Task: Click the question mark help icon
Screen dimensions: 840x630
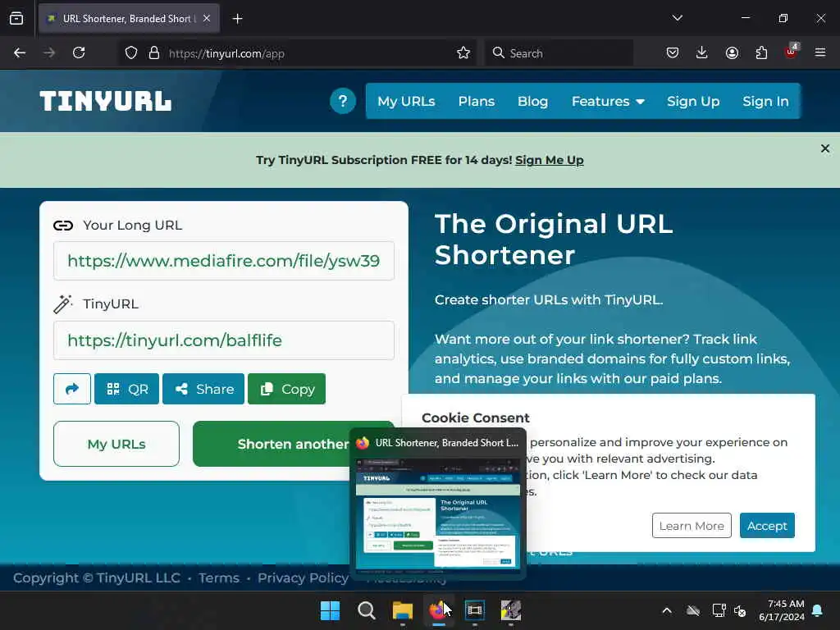Action: point(343,101)
